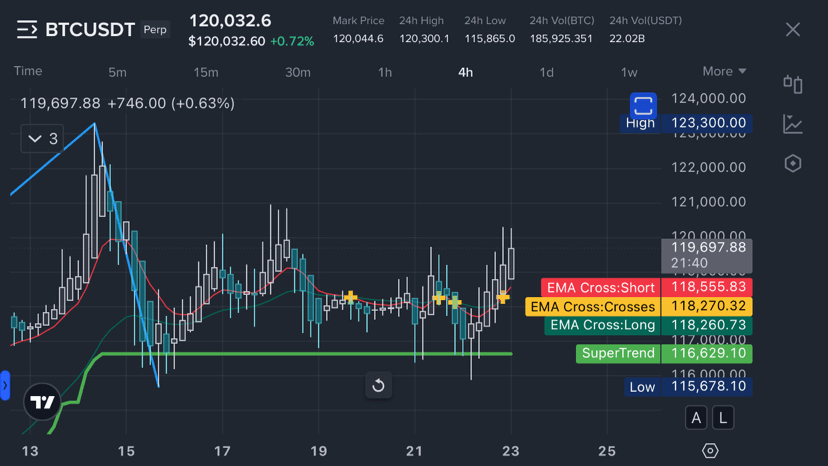The image size is (828, 466).
Task: Click the 24h Vol(BTC) 185,925.351 value
Action: (x=561, y=39)
